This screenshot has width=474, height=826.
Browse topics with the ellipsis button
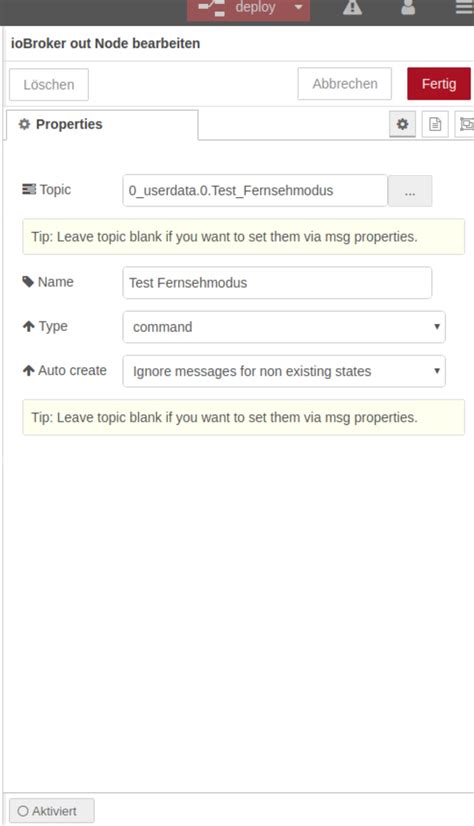[x=410, y=191]
